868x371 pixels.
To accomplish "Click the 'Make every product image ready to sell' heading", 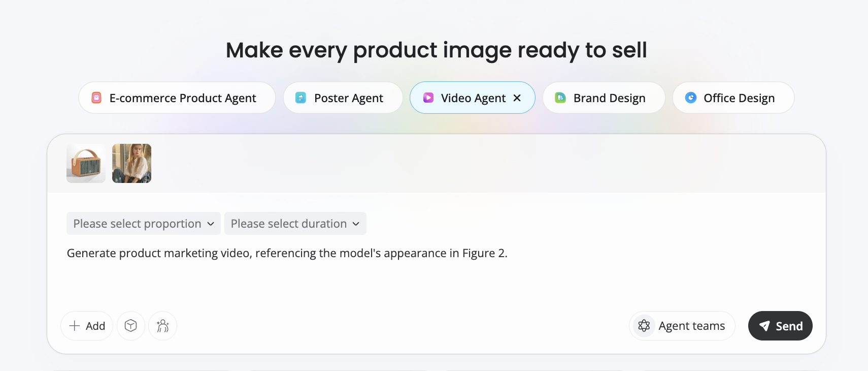I will click(437, 50).
